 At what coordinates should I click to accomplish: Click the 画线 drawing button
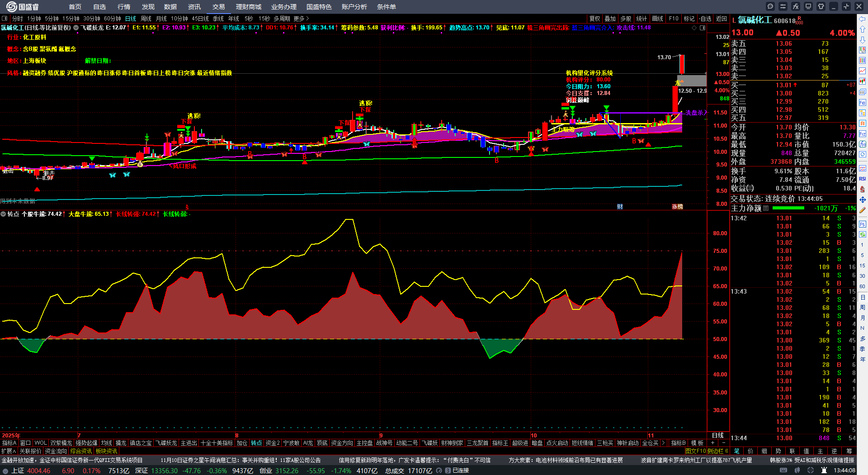658,19
